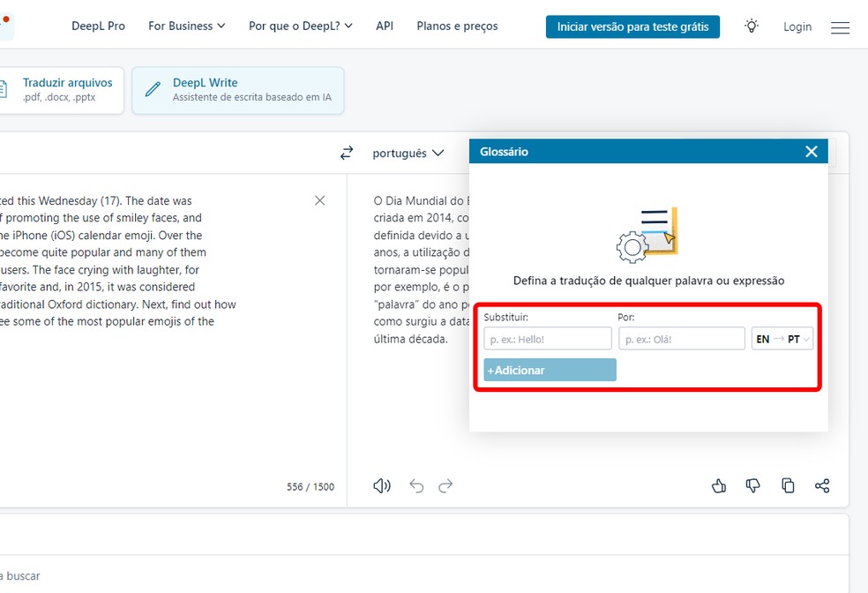Click the speaker icon to hear translation

381,485
